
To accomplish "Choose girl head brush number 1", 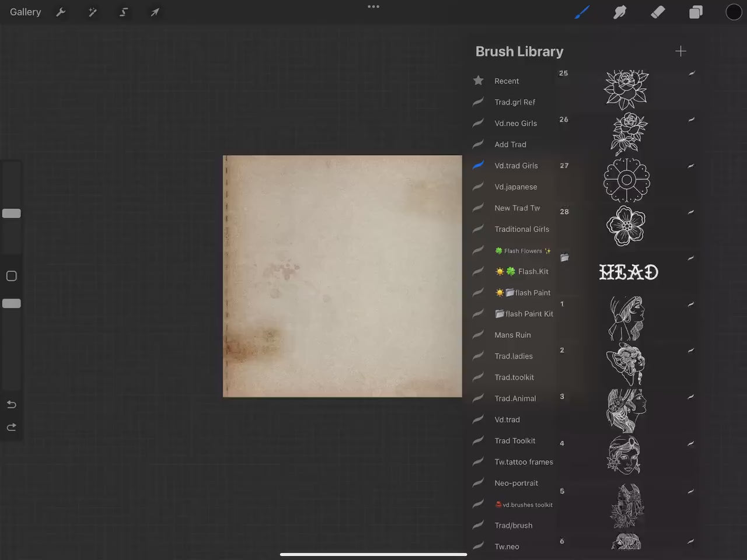I will (627, 318).
